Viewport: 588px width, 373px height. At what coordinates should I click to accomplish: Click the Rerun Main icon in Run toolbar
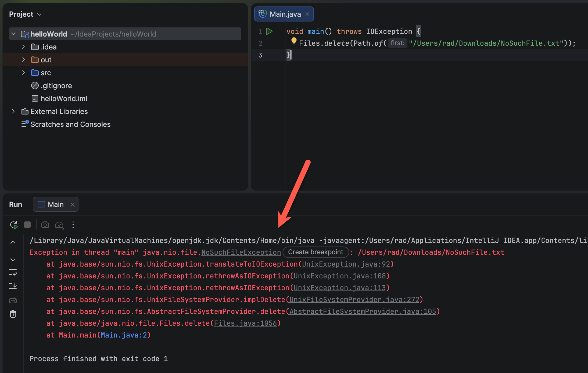tap(14, 225)
